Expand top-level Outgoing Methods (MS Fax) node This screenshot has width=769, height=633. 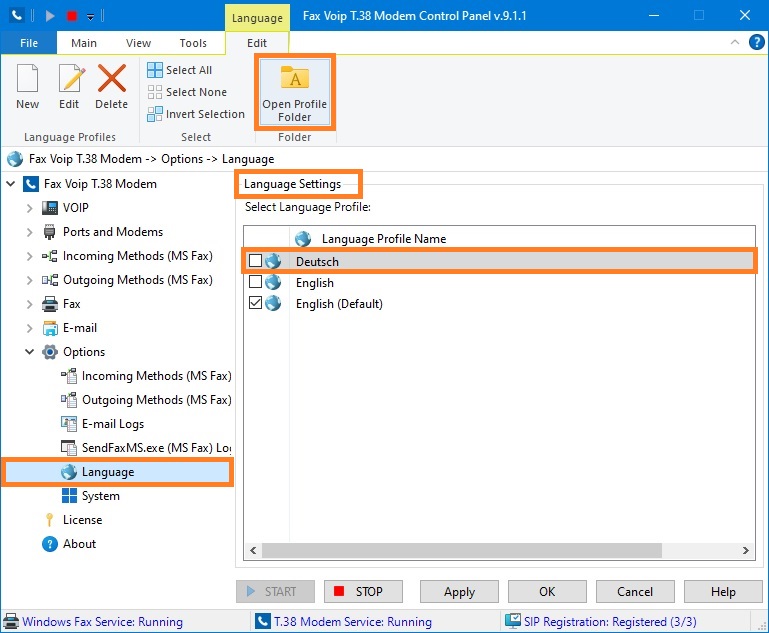click(x=29, y=280)
